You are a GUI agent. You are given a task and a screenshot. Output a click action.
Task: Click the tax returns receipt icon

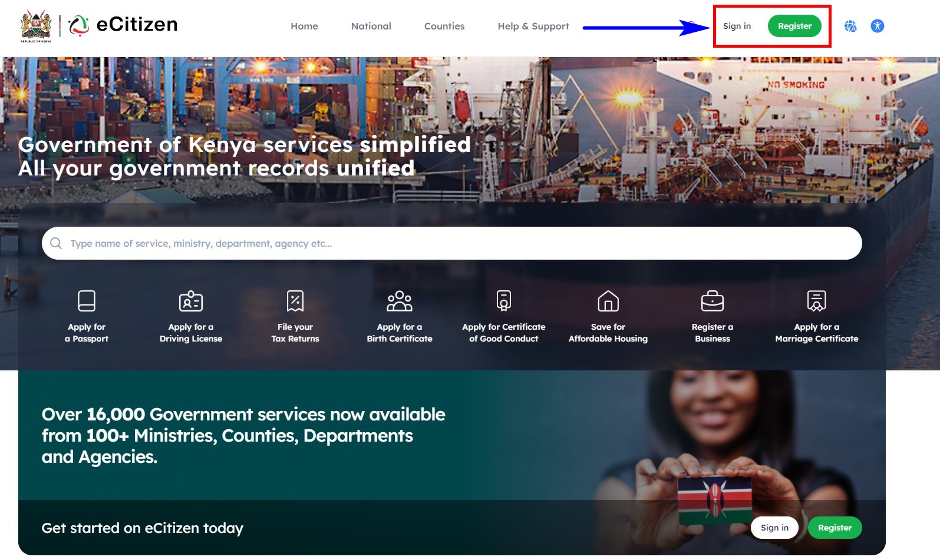coord(295,301)
